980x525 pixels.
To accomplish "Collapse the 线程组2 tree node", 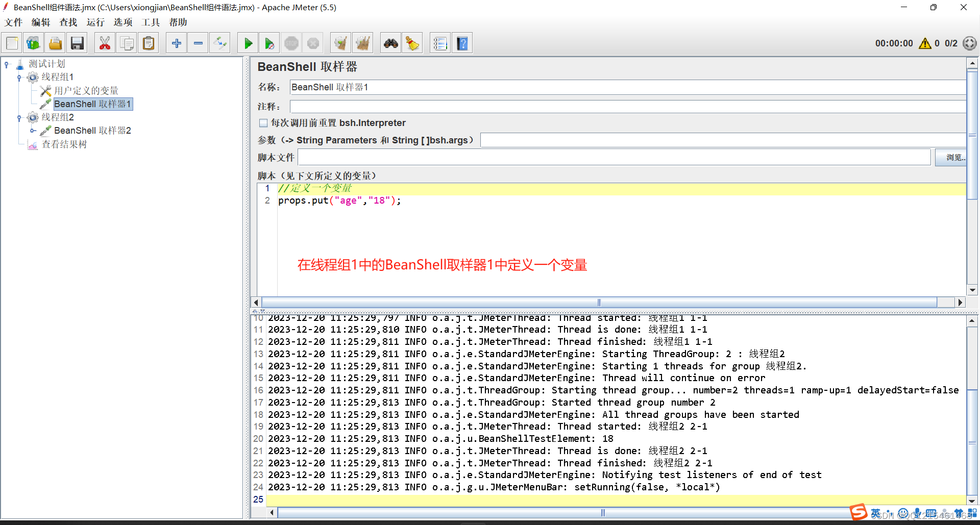I will 19,118.
